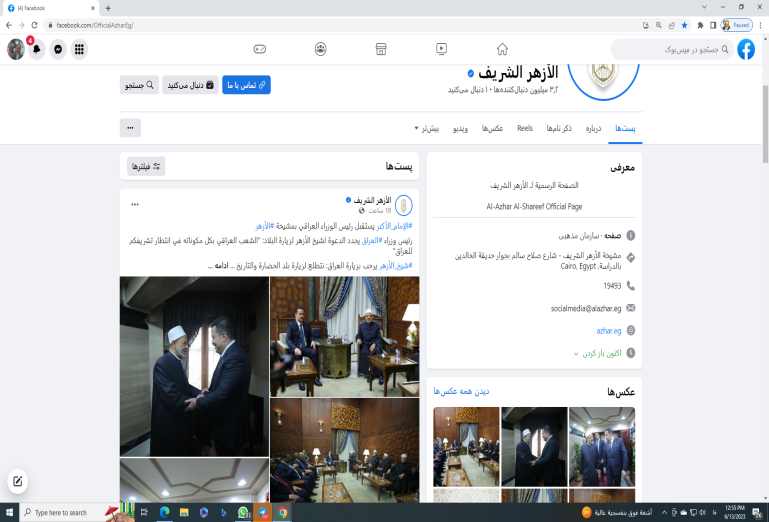Click the #العراق hashtag in post

[372, 240]
